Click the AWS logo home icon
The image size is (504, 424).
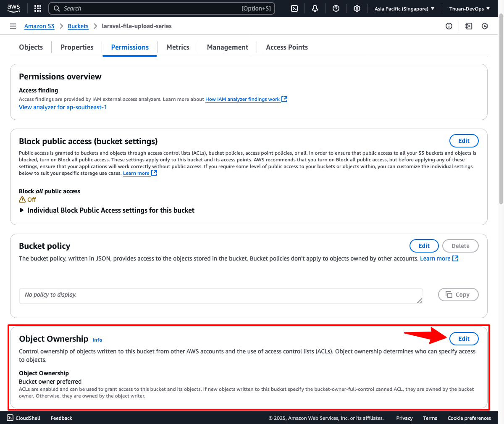tap(13, 8)
